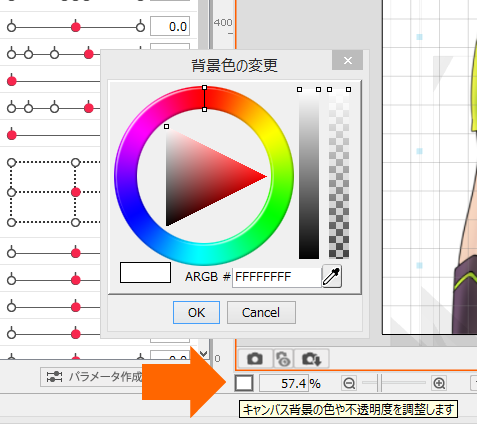The image size is (477, 424).
Task: Click the white color preview box
Action: pyautogui.click(x=145, y=272)
